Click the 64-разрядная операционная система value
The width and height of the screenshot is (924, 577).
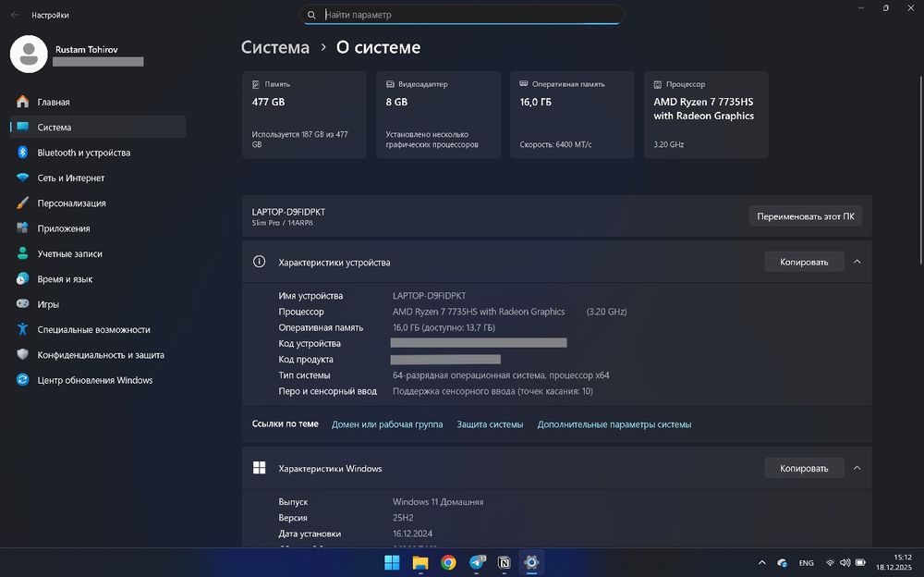click(501, 375)
